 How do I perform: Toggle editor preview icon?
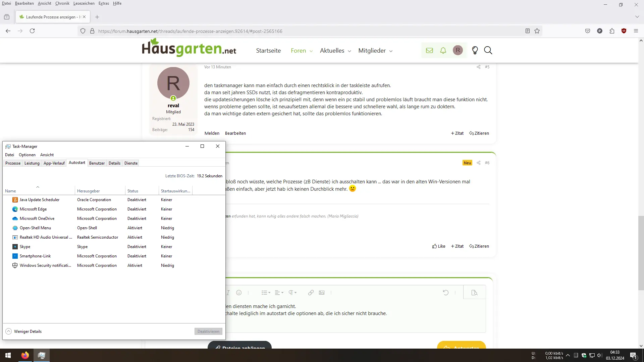coord(474,293)
